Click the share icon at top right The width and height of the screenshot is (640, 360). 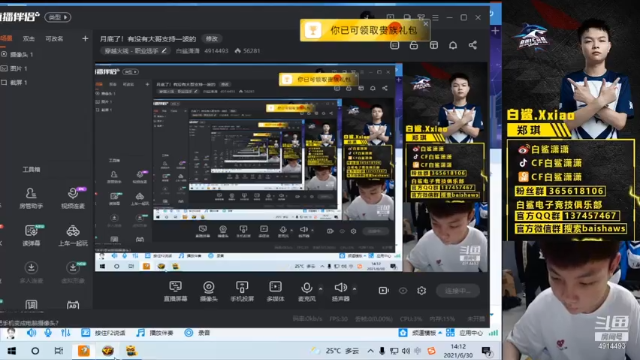[x=473, y=45]
